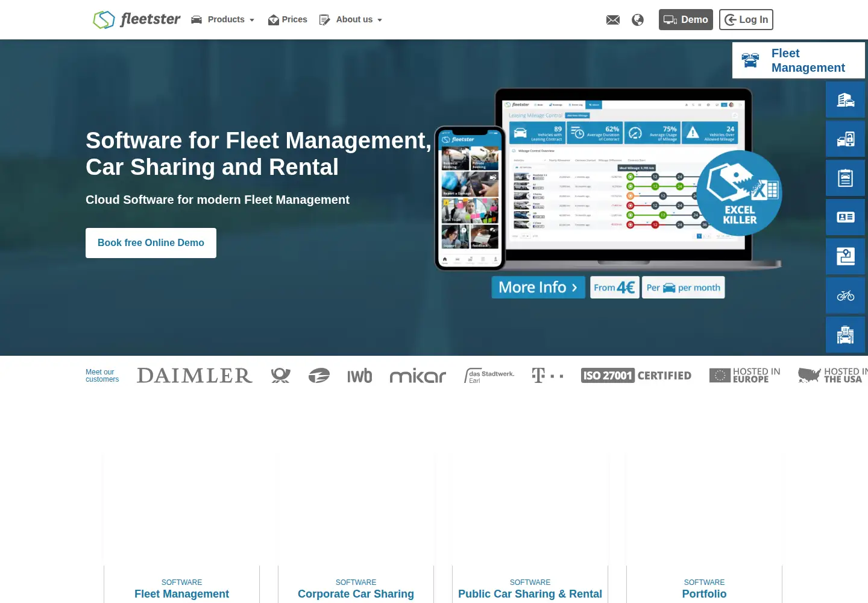
Task: Click the das Stadtwerk logo
Action: [x=489, y=376]
